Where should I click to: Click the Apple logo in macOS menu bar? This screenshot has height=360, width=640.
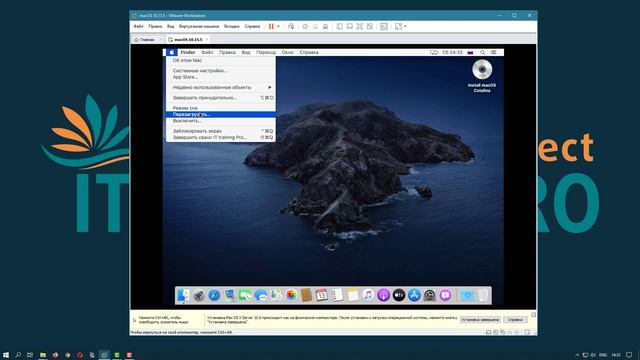172,52
